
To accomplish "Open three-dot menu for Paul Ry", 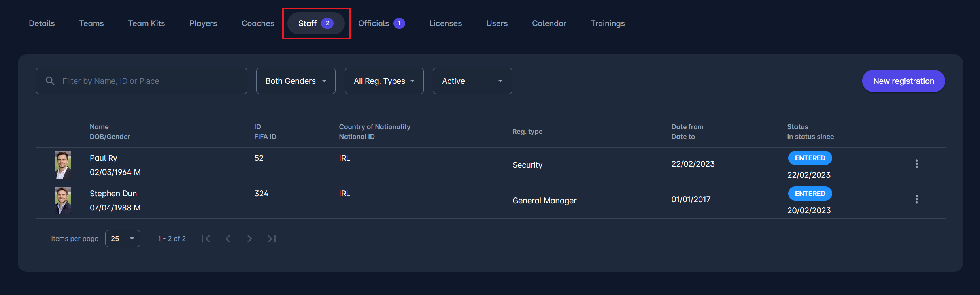I will tap(916, 164).
